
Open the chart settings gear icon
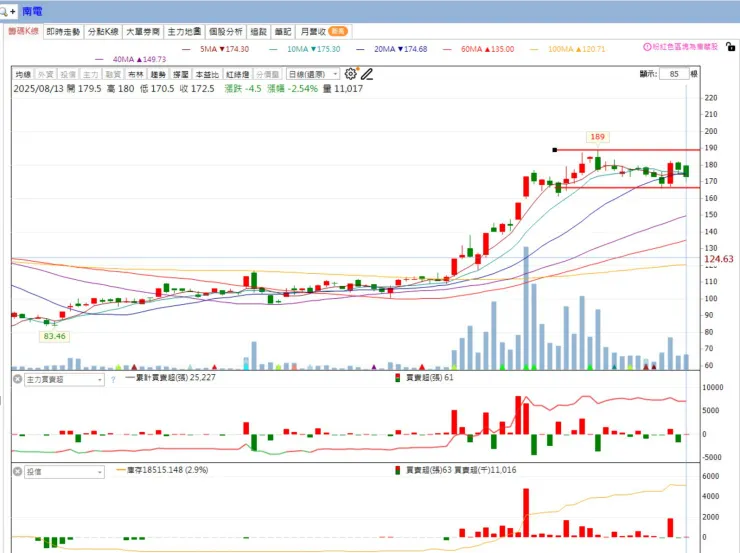[350, 74]
